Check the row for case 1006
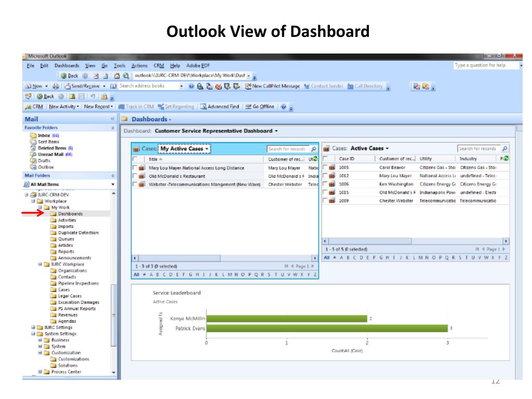This screenshot has height=399, width=532. coord(325,184)
